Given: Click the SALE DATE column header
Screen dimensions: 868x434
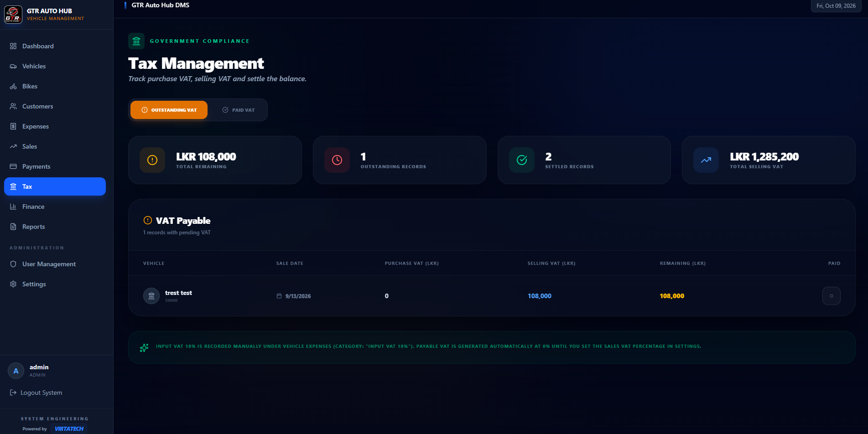Looking at the screenshot, I should tap(290, 263).
